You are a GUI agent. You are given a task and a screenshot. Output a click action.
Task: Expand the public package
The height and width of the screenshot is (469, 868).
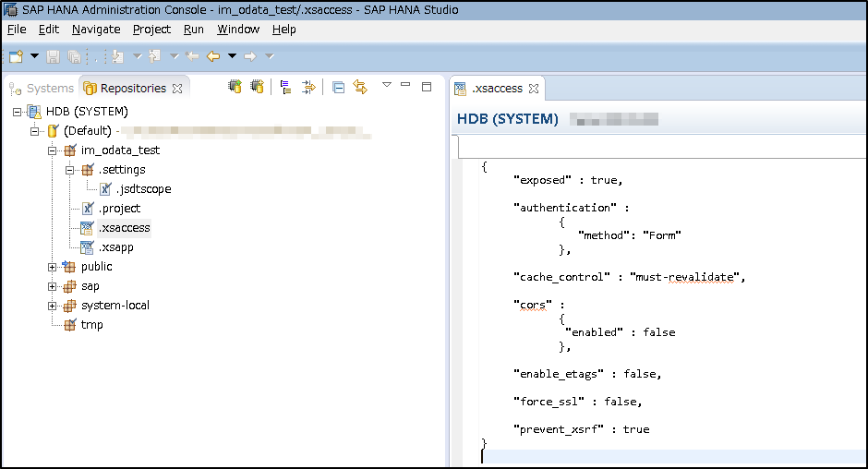click(52, 267)
